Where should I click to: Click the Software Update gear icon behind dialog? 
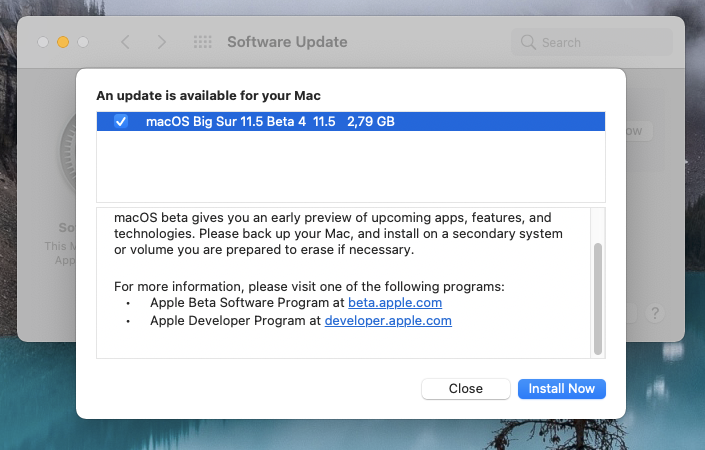[68, 153]
